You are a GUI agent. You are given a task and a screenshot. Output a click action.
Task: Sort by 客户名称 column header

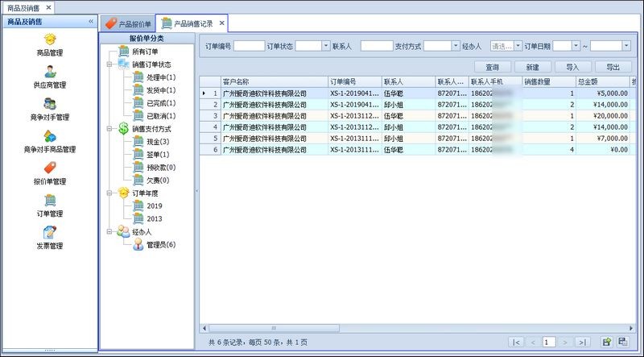[x=275, y=82]
